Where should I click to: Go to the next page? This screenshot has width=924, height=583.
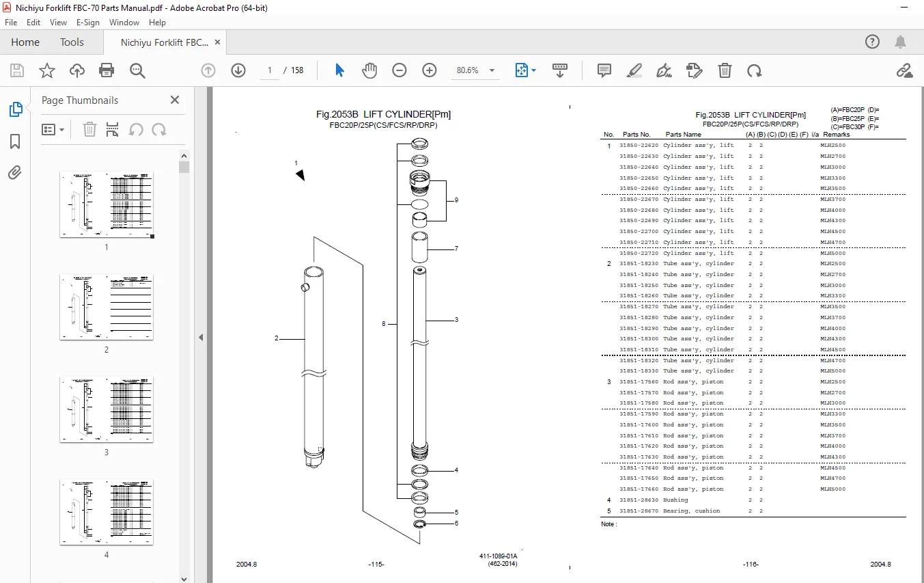click(238, 70)
